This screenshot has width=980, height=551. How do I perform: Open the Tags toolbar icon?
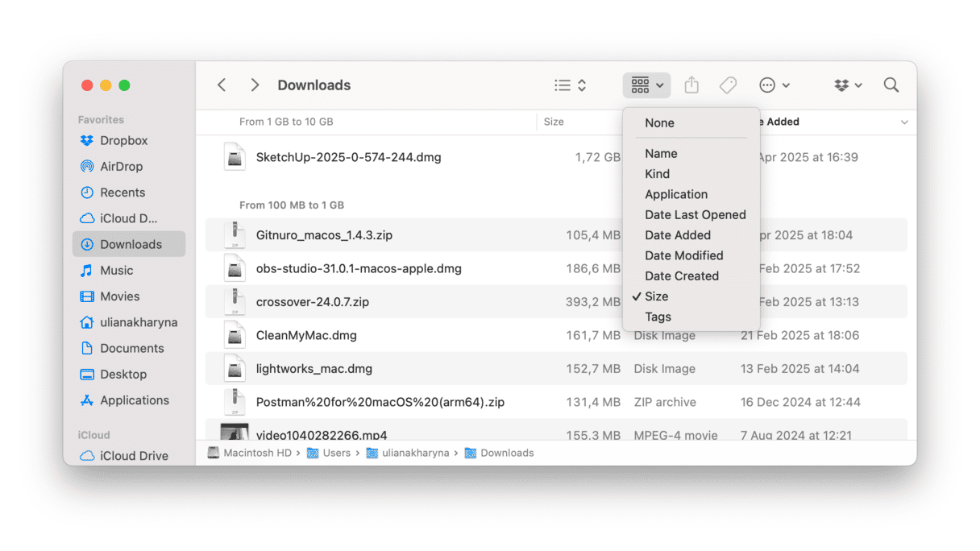(x=728, y=85)
